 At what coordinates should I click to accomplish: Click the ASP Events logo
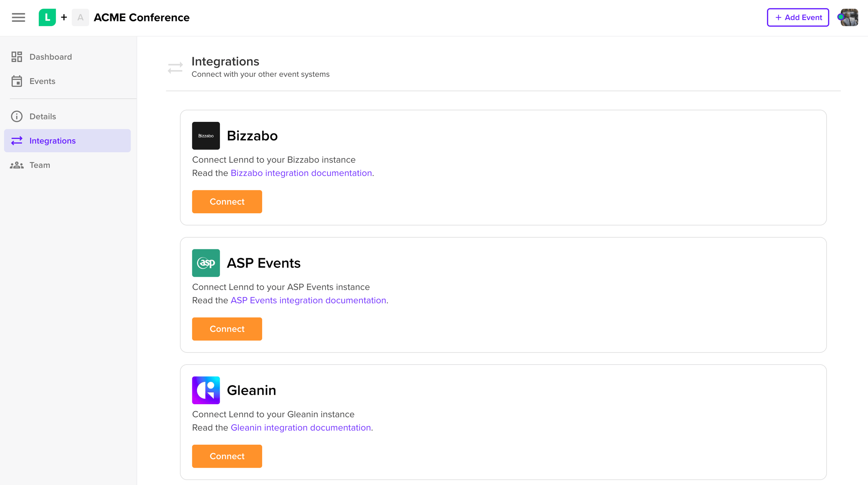206,263
